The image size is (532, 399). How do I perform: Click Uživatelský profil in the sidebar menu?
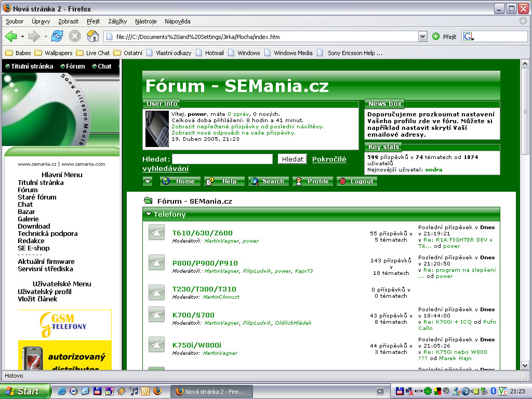[45, 292]
